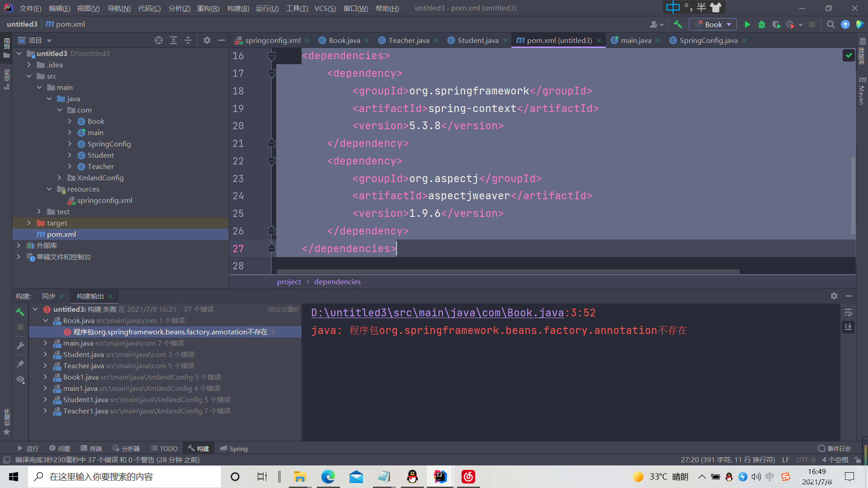Expand main.java errors in build output
This screenshot has width=868, height=488.
pos(45,343)
